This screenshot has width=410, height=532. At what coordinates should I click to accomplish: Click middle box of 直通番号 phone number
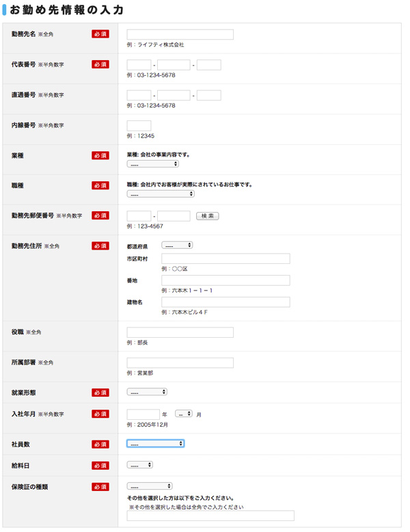point(174,95)
